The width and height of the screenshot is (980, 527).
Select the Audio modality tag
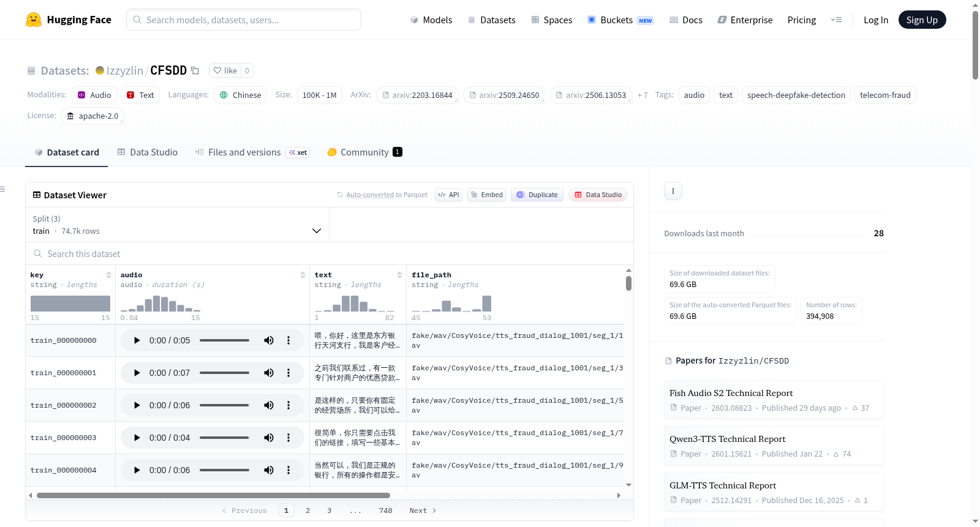click(94, 95)
